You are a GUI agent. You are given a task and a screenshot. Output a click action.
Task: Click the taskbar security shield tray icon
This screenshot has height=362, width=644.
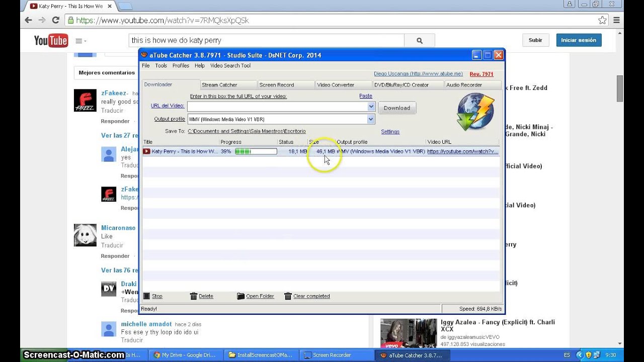(x=588, y=355)
